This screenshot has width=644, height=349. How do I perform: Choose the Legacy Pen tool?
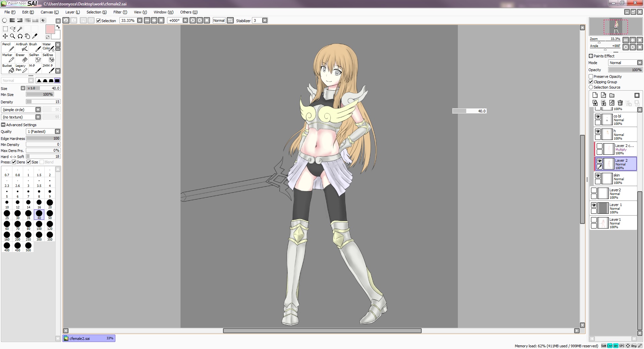(21, 68)
